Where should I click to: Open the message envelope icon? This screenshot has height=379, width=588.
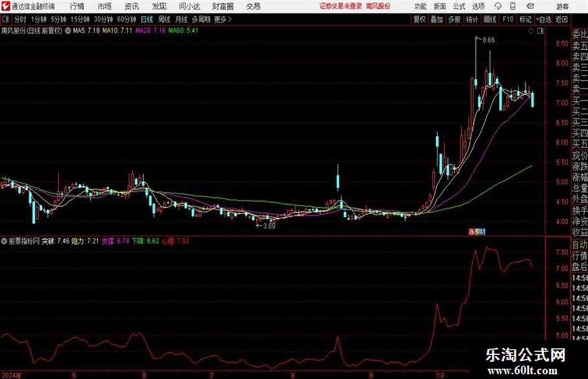[530, 6]
